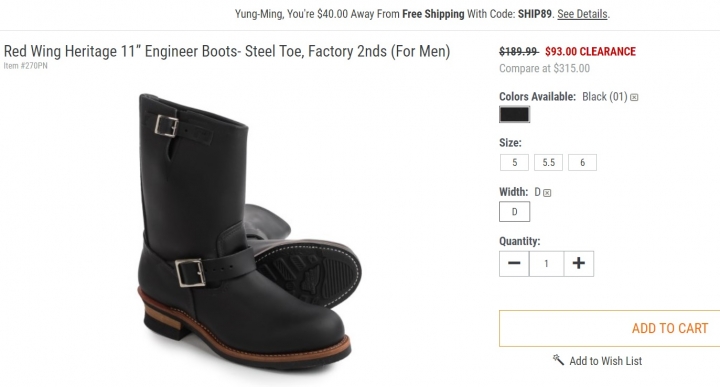The image size is (720, 387).
Task: Choose size 6
Action: click(582, 163)
